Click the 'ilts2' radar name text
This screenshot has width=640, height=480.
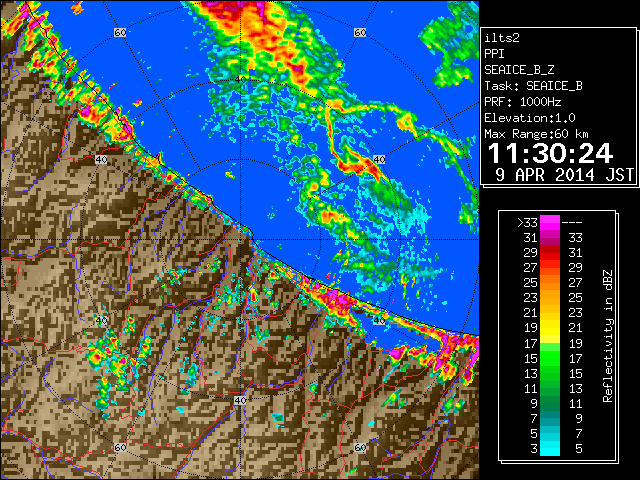(502, 38)
